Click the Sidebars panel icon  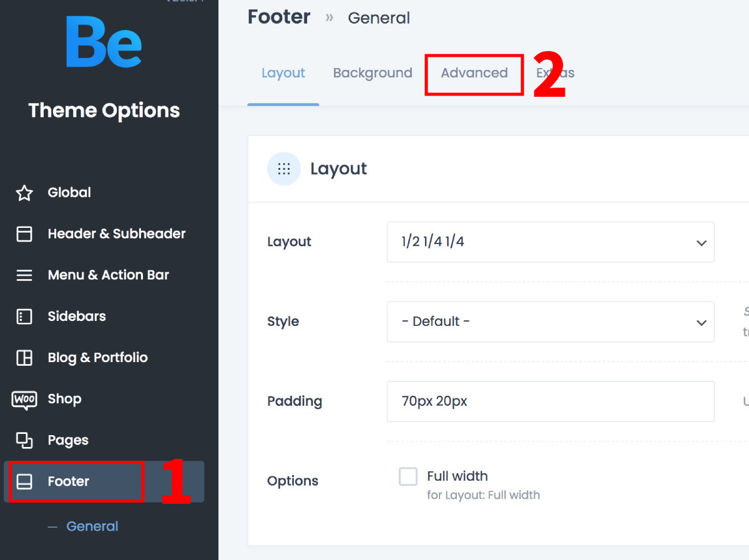point(24,317)
